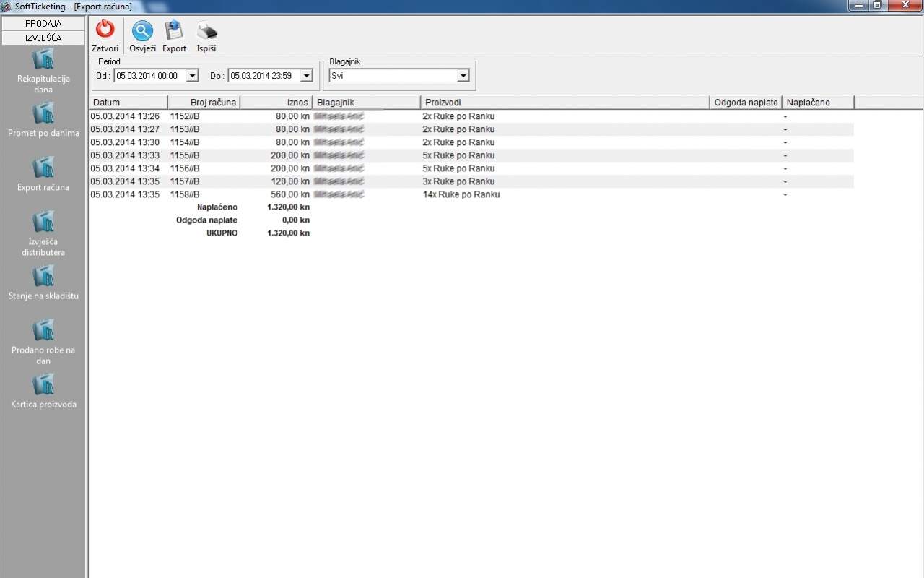Image resolution: width=924 pixels, height=578 pixels.
Task: Open the Blagajnik cashier dropdown
Action: (x=463, y=76)
